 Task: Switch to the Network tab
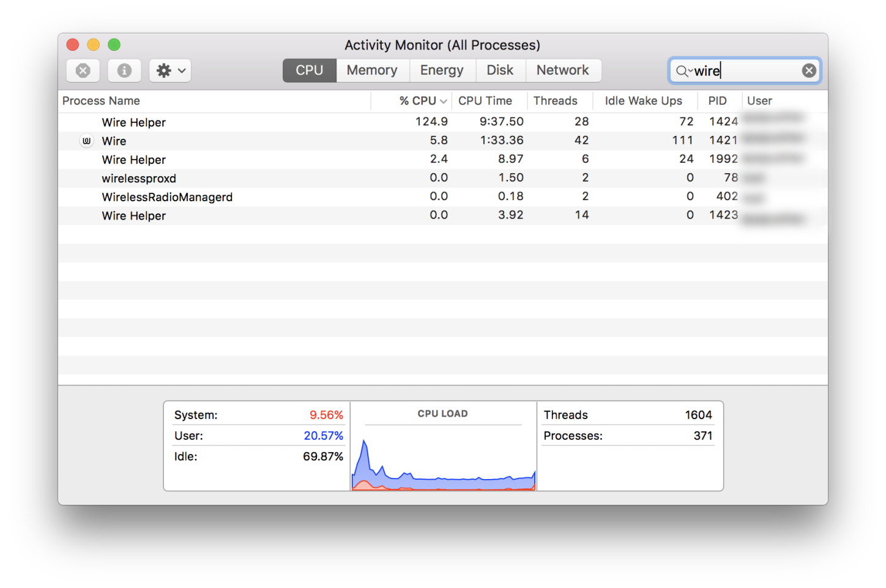(563, 70)
